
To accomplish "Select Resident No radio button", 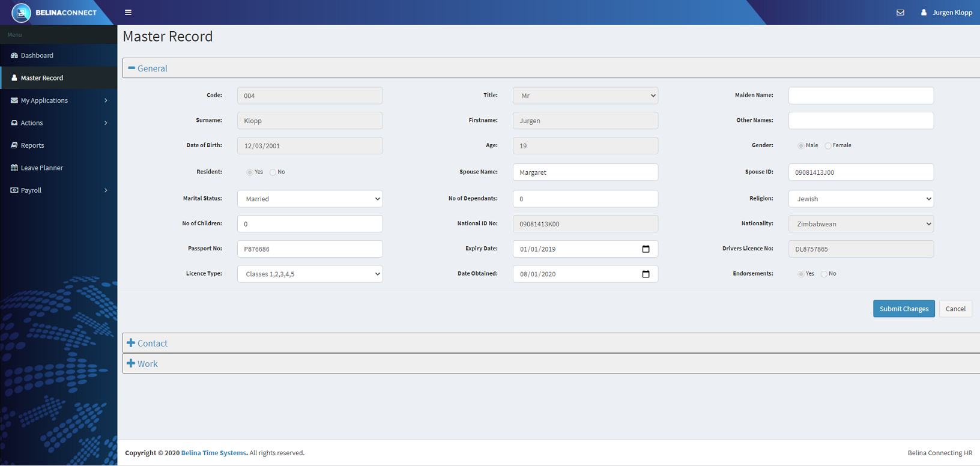I will click(273, 172).
